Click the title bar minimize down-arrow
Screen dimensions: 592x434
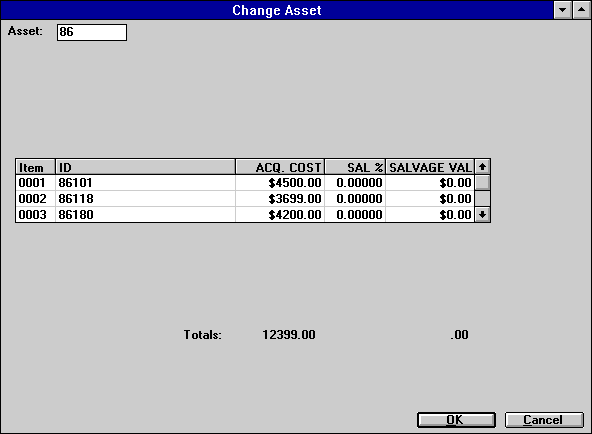point(563,10)
